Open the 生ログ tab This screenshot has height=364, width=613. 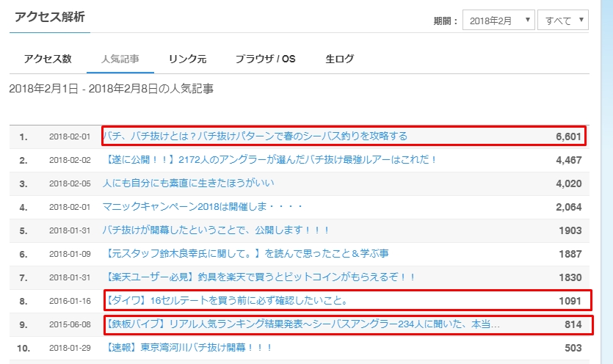(x=340, y=59)
